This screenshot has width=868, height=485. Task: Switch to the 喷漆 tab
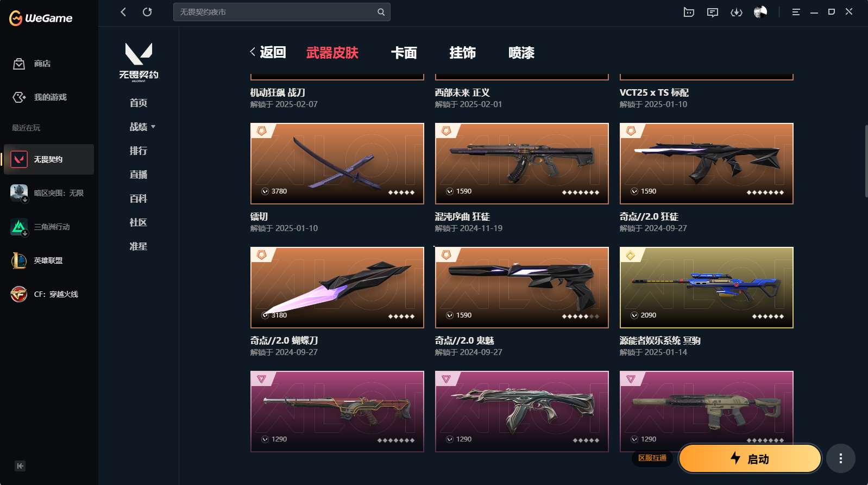pos(521,53)
